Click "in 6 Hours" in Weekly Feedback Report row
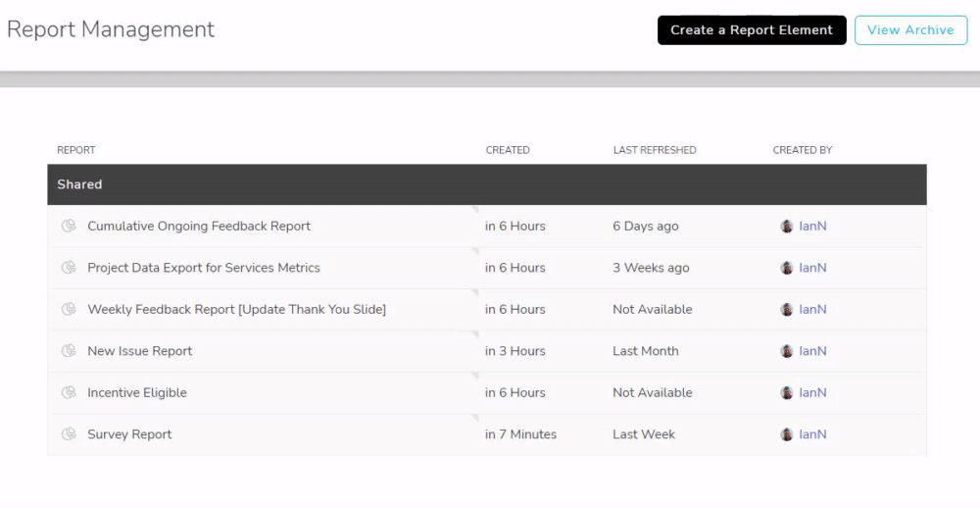The image size is (980, 508). coord(515,309)
